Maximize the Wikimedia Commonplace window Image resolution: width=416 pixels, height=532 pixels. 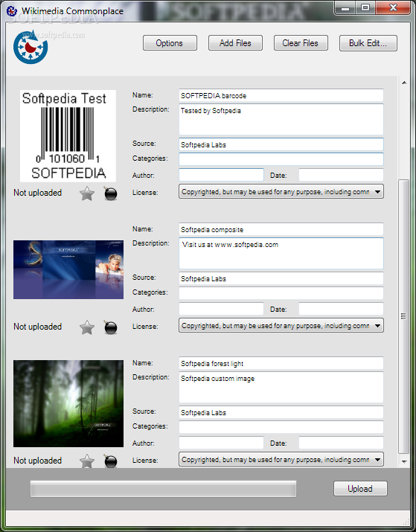pyautogui.click(x=365, y=8)
